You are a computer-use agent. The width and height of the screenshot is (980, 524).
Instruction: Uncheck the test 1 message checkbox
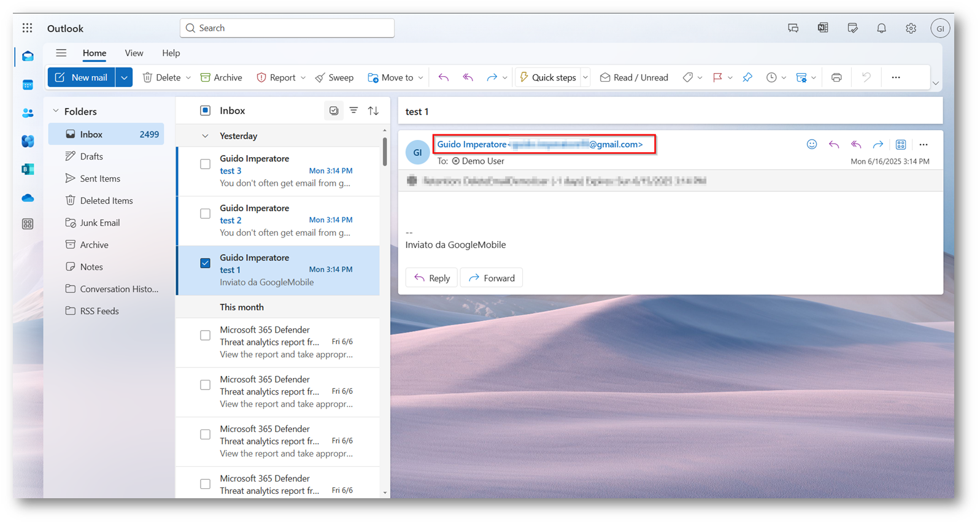pyautogui.click(x=205, y=263)
